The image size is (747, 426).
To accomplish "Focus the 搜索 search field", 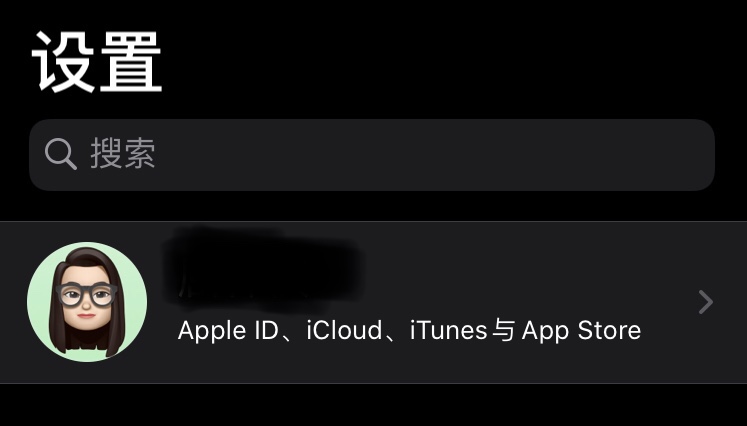I will click(372, 155).
